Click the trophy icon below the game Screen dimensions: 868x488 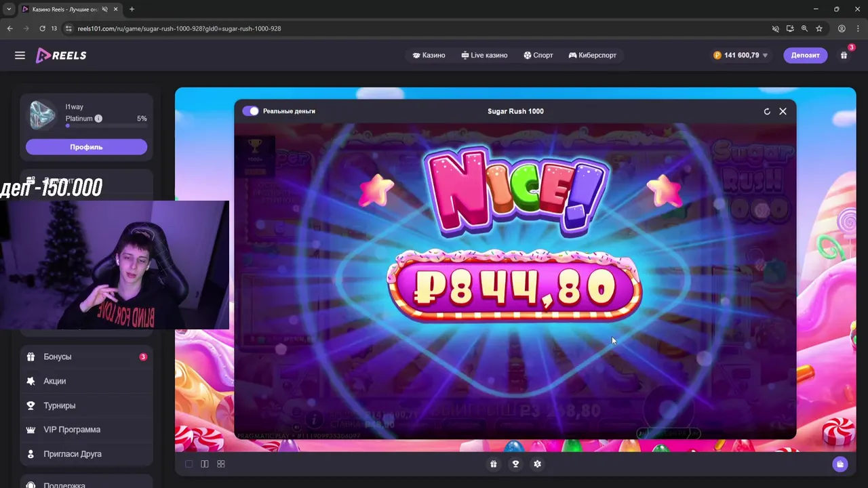point(515,464)
